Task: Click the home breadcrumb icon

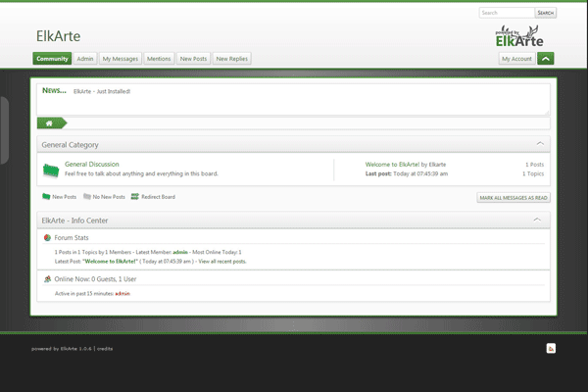Action: (x=48, y=122)
